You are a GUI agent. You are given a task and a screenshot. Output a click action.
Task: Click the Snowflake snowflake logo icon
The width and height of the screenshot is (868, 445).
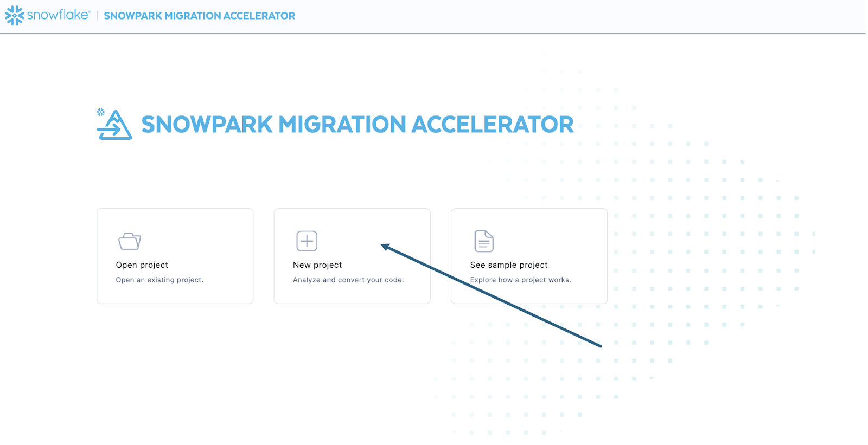click(x=14, y=16)
